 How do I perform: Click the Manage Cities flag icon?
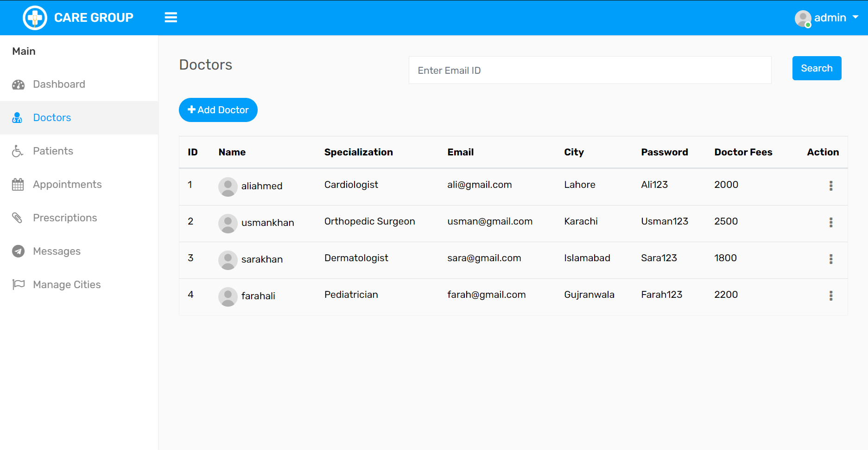[x=19, y=284]
